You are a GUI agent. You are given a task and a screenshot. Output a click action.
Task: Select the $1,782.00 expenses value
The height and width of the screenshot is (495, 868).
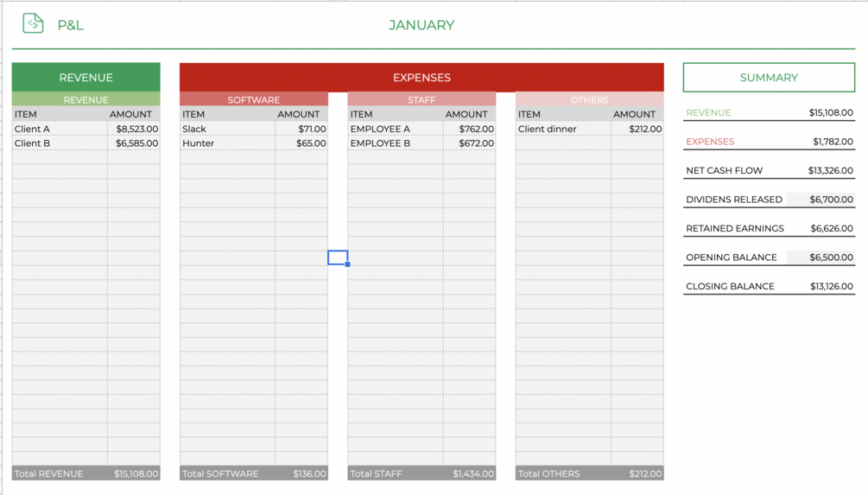[x=833, y=141]
